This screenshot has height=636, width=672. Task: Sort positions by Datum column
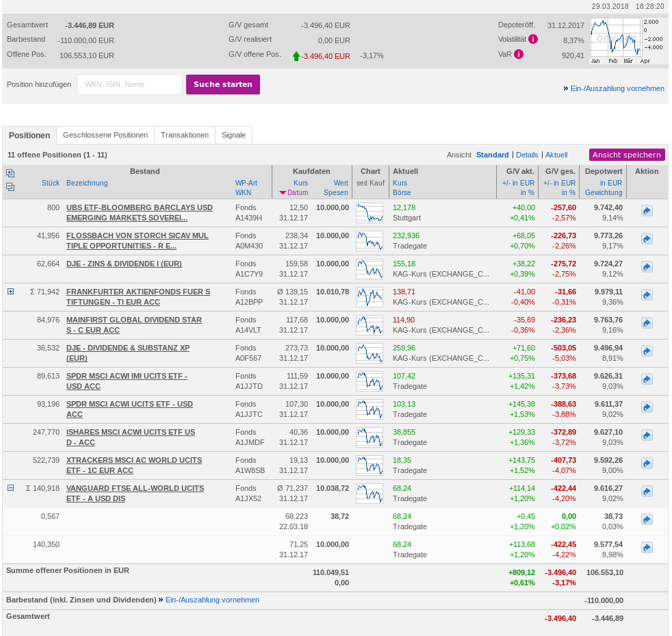tap(298, 192)
